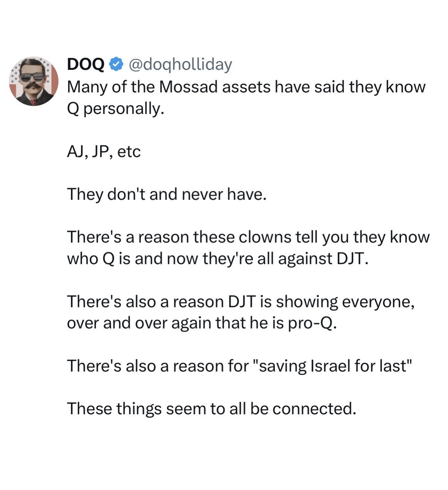Click the word "connected." at the end

314,409
